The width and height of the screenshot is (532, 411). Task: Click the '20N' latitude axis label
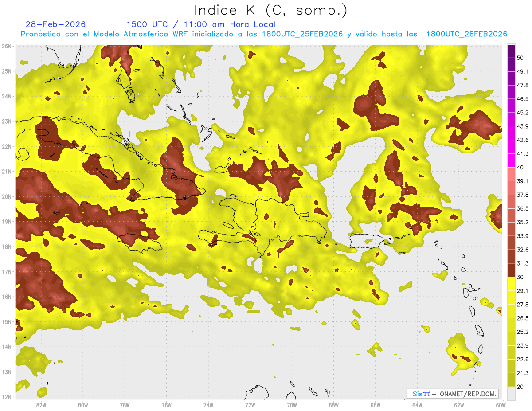tap(7, 196)
